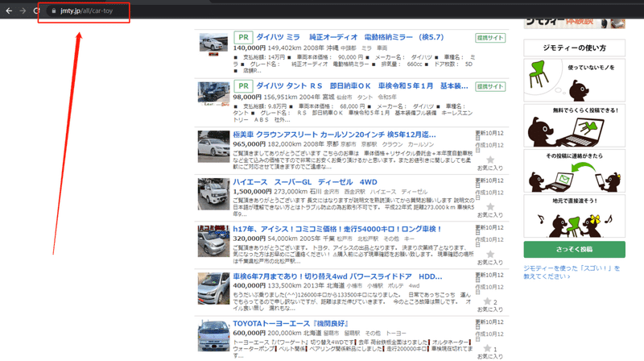The width and height of the screenshot is (644, 361).
Task: Click the 320,000円 price text
Action: (250, 239)
